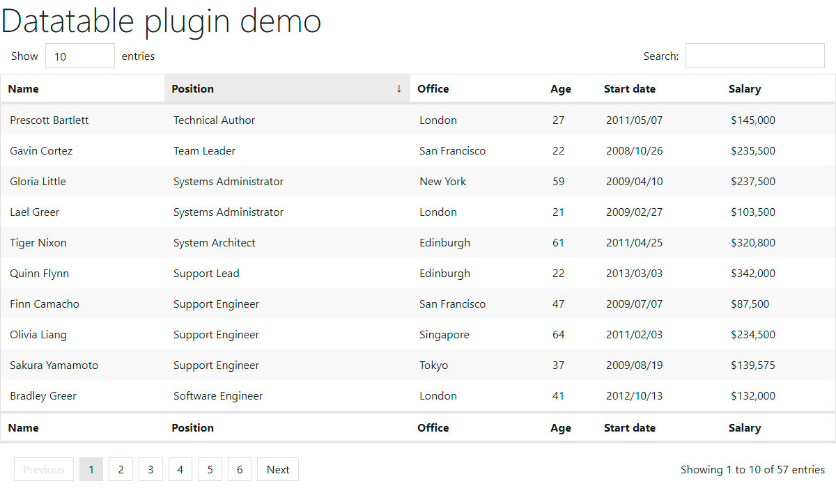Image resolution: width=836 pixels, height=504 pixels.
Task: Click the Gavin Cortez name cell
Action: pos(41,150)
